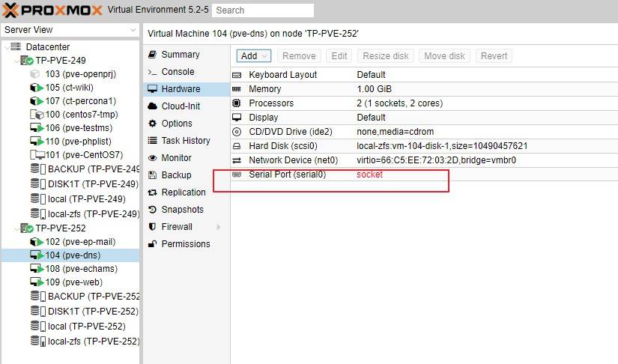Select the Display hardware row
618x364 pixels.
pos(424,118)
